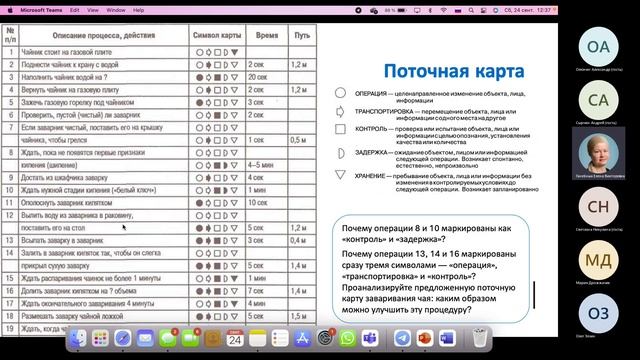Open Notes app in the dock
Image resolution: width=640 pixels, height=360 pixels.
pyautogui.click(x=258, y=338)
